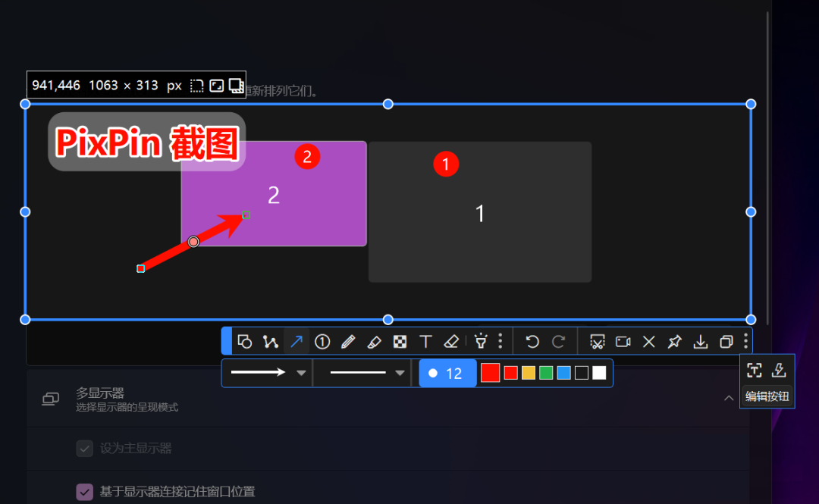The height and width of the screenshot is (504, 819).
Task: Select the text annotation tool
Action: (425, 342)
